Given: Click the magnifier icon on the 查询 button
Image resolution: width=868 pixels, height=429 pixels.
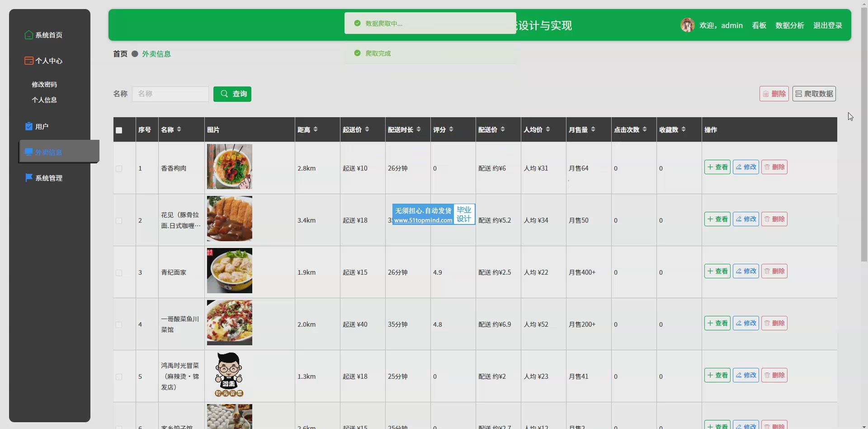Looking at the screenshot, I should point(224,94).
